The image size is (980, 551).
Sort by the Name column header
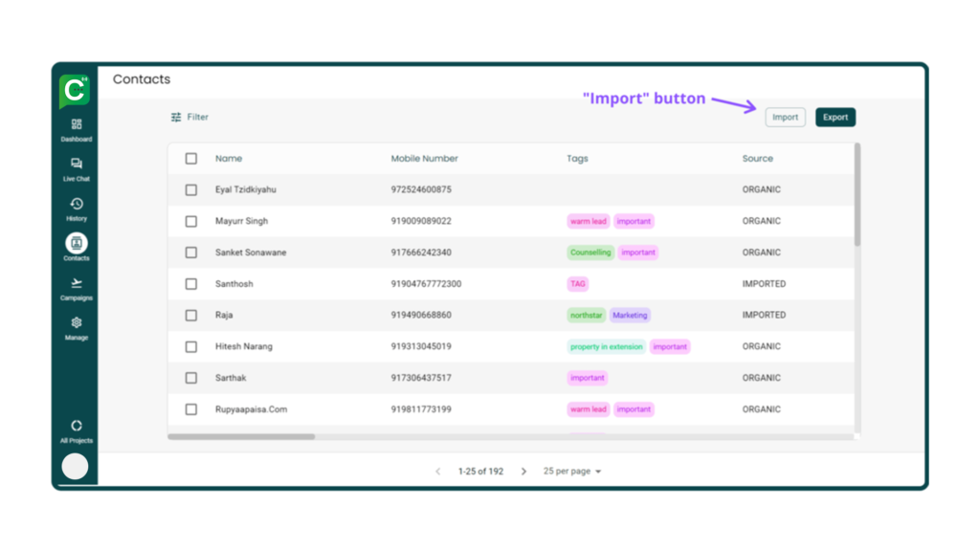(x=229, y=159)
